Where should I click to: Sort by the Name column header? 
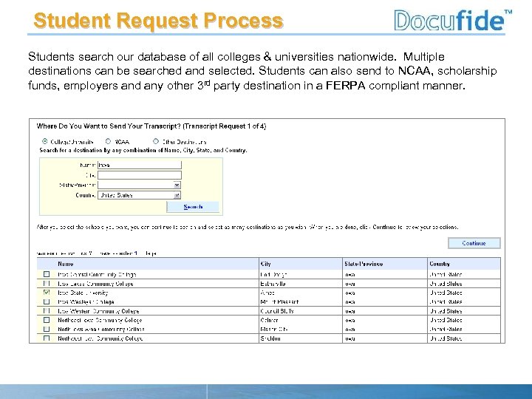tap(66, 264)
